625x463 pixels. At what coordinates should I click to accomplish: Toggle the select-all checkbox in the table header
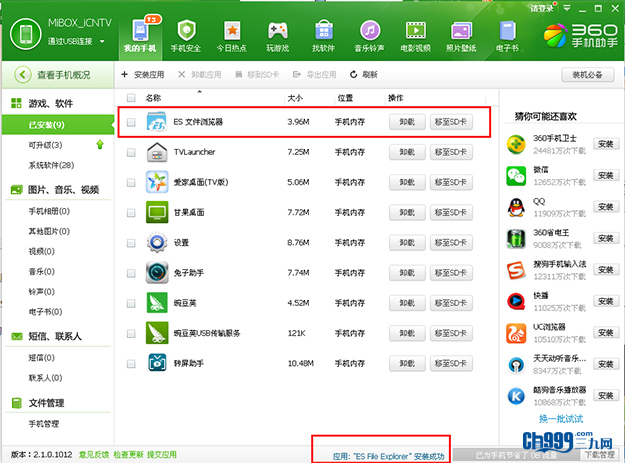(x=131, y=98)
